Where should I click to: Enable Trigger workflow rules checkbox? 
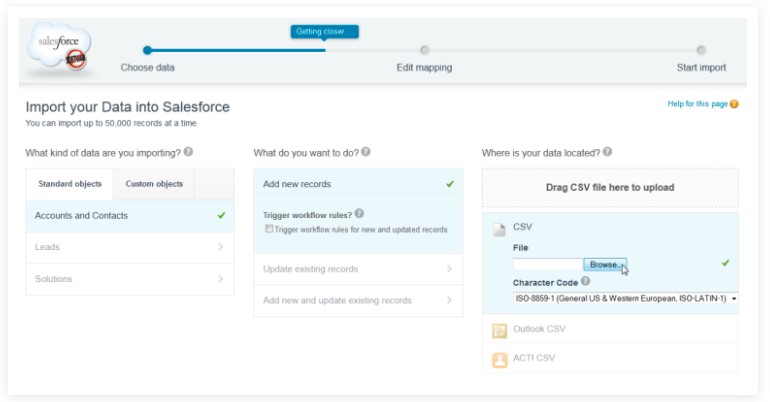[269, 229]
